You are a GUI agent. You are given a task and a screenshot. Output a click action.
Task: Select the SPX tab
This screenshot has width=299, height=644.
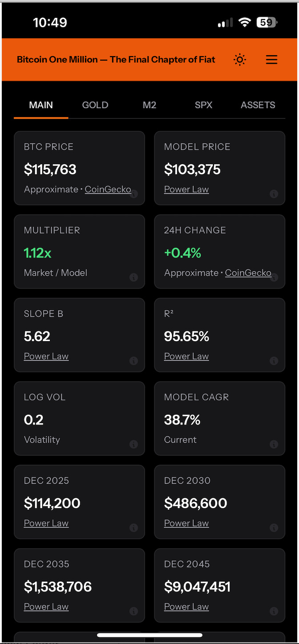203,105
